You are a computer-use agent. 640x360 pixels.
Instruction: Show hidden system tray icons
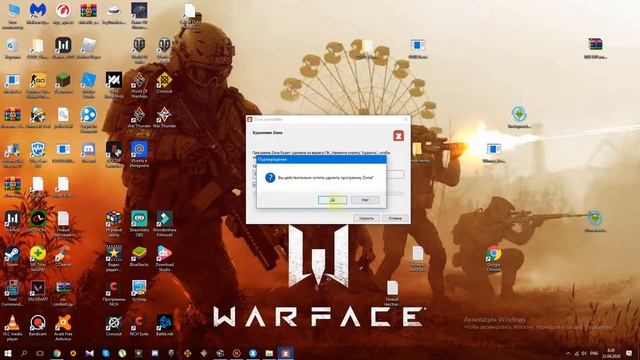[568, 353]
